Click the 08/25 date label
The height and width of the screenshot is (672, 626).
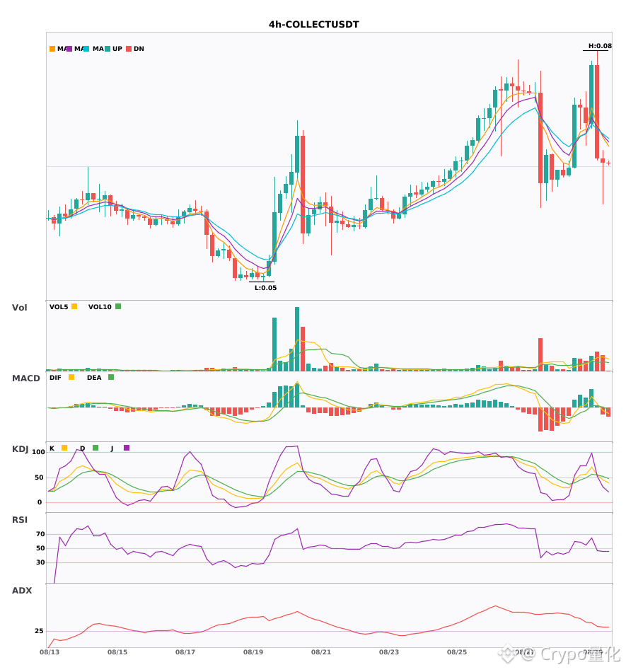click(x=457, y=652)
